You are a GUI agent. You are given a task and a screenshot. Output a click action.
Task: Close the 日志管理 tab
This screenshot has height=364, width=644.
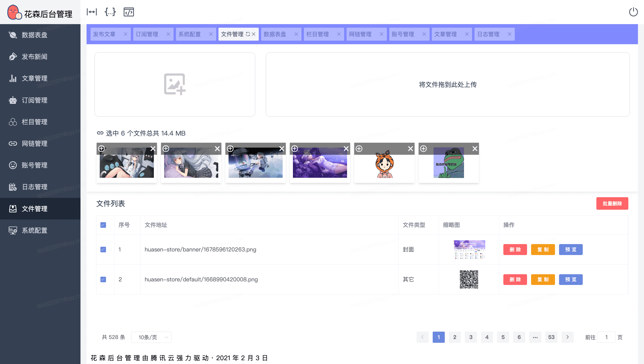click(x=509, y=34)
